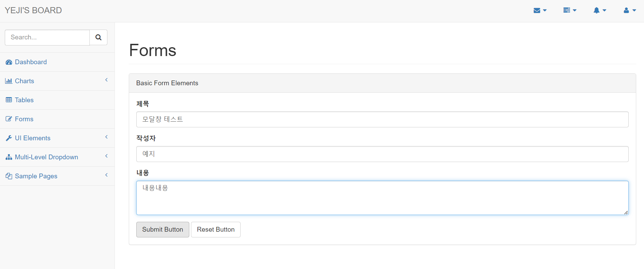Focus the sidebar Search field
The width and height of the screenshot is (644, 269).
(47, 37)
